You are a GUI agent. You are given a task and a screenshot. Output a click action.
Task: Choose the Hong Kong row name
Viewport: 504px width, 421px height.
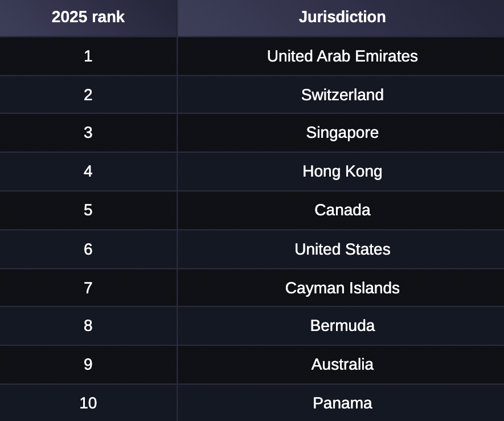(x=342, y=171)
